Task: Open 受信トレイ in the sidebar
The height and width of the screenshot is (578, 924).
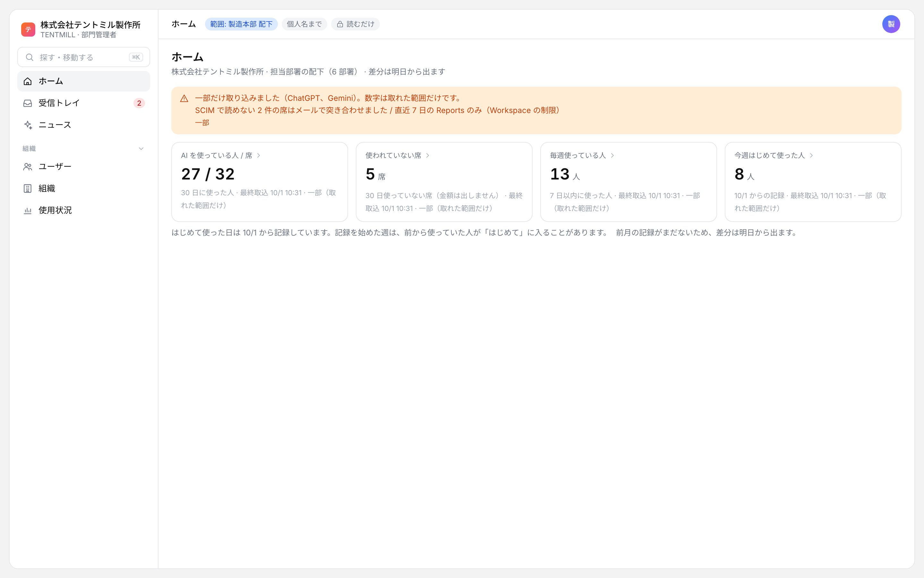Action: coord(84,103)
